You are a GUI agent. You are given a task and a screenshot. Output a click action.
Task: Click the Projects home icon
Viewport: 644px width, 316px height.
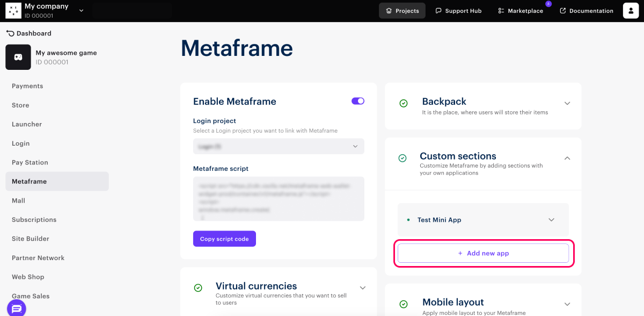point(389,11)
